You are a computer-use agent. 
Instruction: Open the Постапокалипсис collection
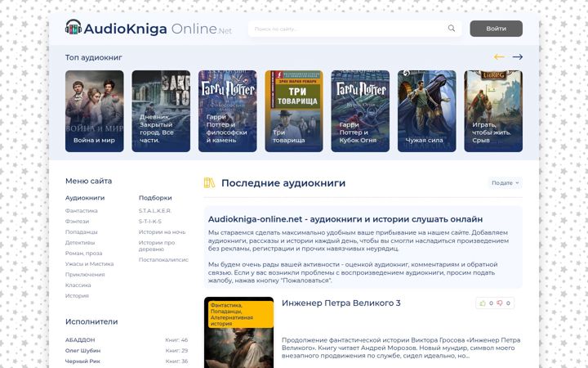(x=163, y=259)
